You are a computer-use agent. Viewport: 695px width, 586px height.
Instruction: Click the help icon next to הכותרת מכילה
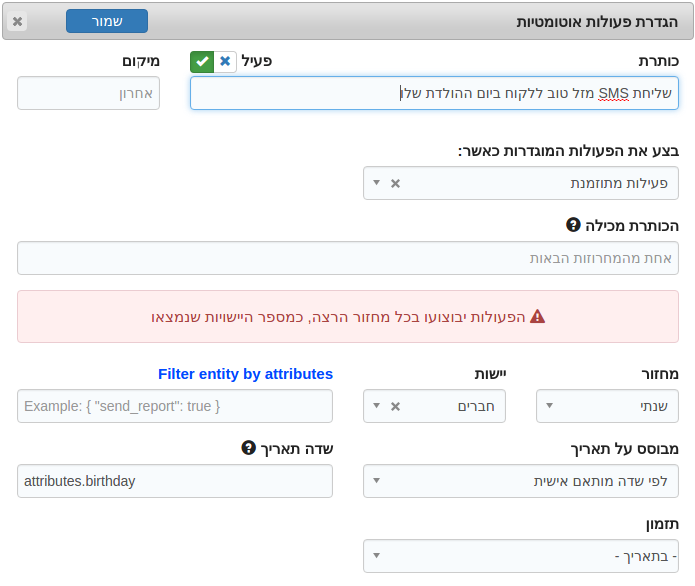coord(573,225)
